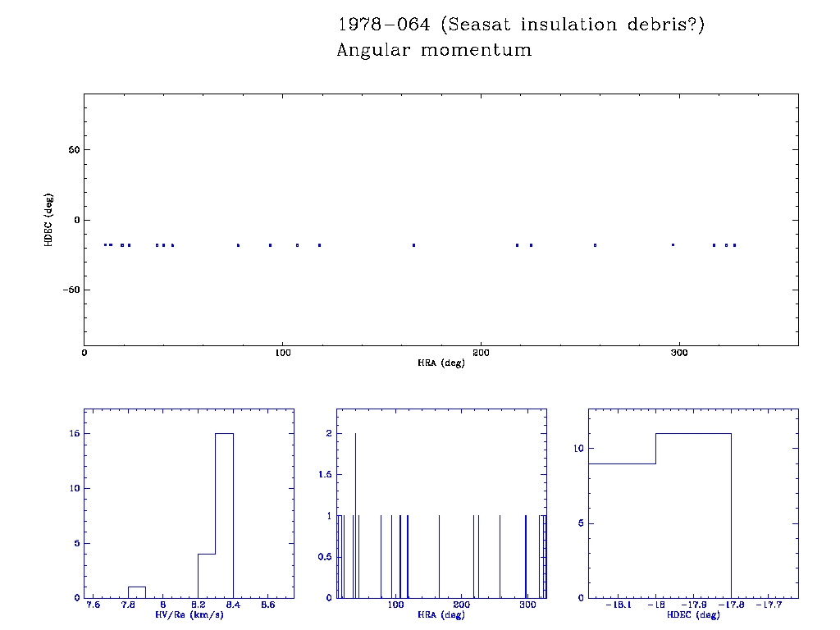Select the scatter data point just left of HRA 300
Viewport: 840px width, 630px height.
(673, 244)
